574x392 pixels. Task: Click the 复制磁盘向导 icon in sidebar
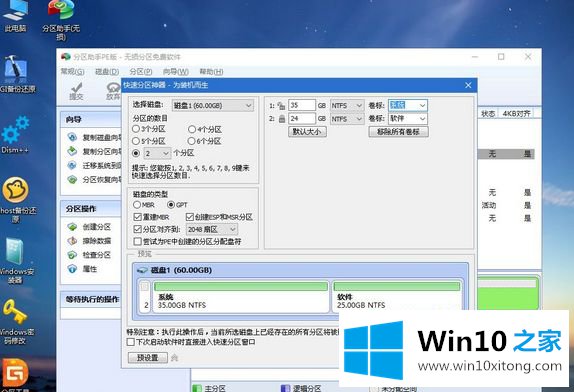[x=72, y=137]
